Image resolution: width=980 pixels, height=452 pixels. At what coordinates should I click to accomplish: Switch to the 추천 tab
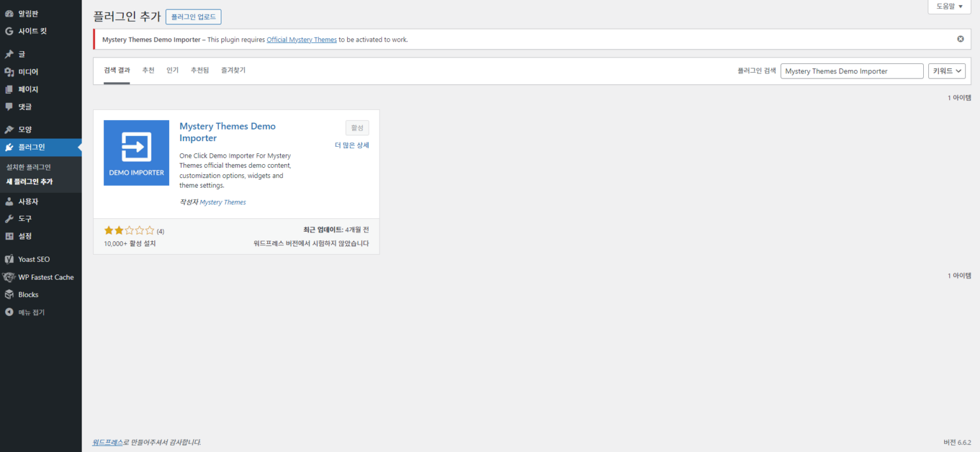click(148, 70)
